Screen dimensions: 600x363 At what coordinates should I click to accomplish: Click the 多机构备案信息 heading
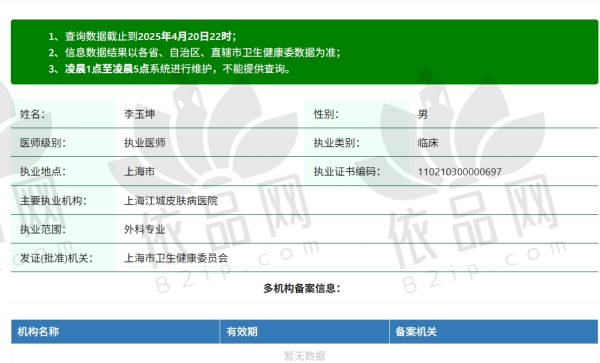click(x=302, y=288)
